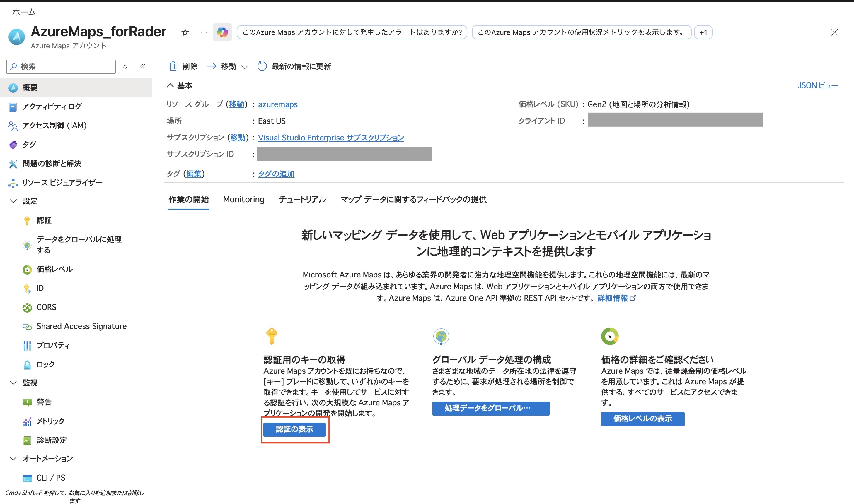Click the ロック lock icon
Image resolution: width=854 pixels, height=504 pixels.
click(27, 365)
